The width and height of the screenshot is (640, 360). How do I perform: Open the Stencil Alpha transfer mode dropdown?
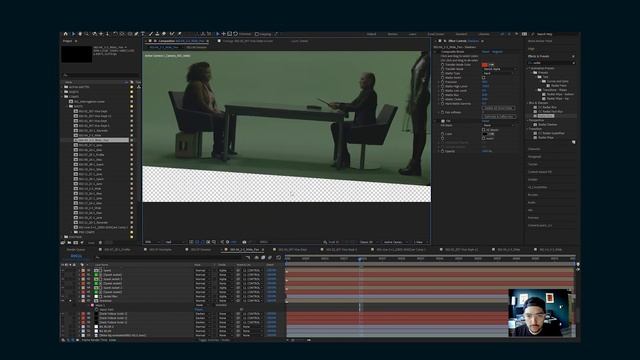[498, 69]
